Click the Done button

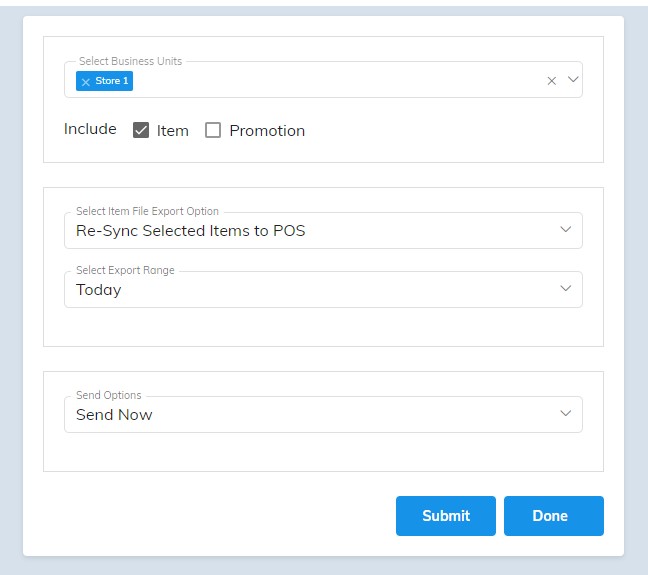tap(553, 516)
